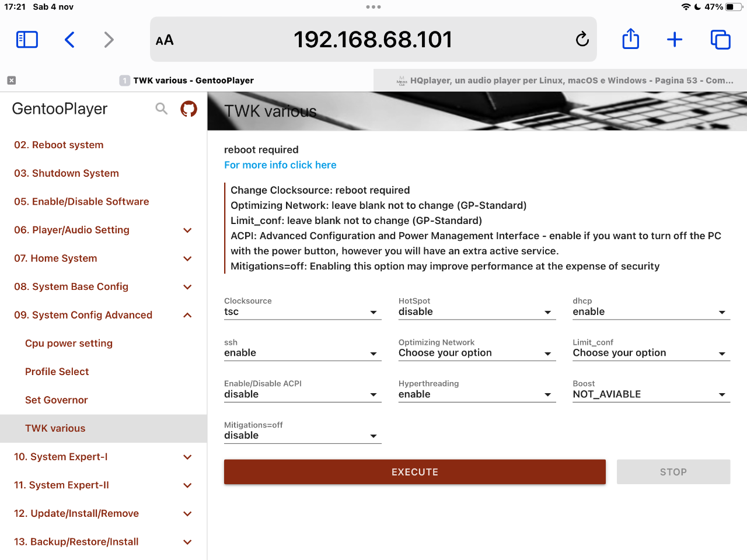Expand 11. System Expert-II section

(103, 485)
